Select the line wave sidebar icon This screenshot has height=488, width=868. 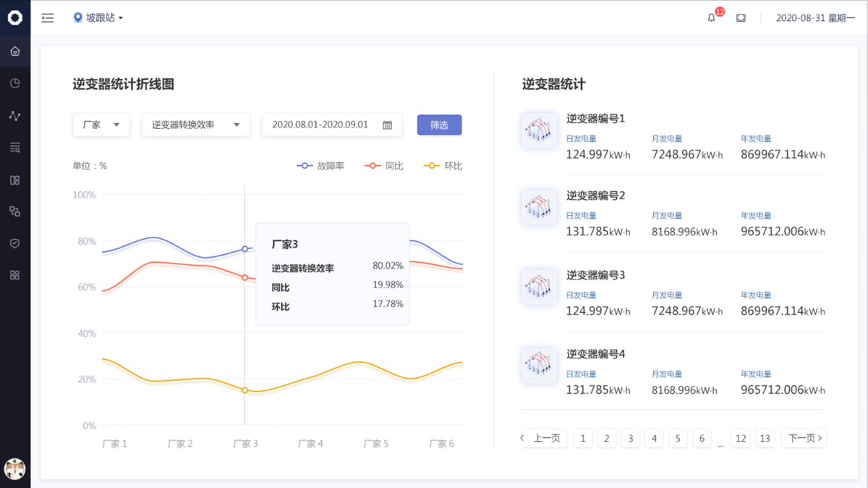coord(15,116)
